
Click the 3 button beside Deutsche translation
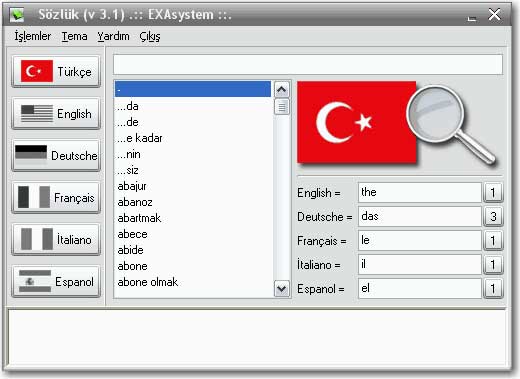coord(493,216)
